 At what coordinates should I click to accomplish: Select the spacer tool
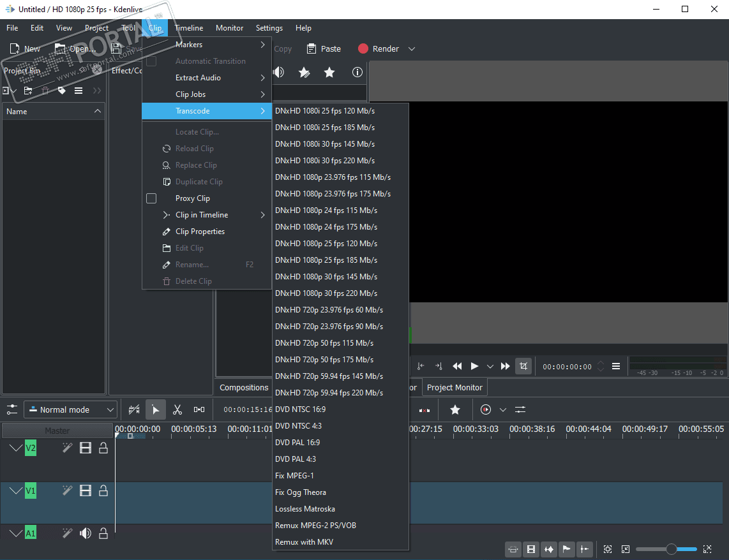(x=199, y=409)
